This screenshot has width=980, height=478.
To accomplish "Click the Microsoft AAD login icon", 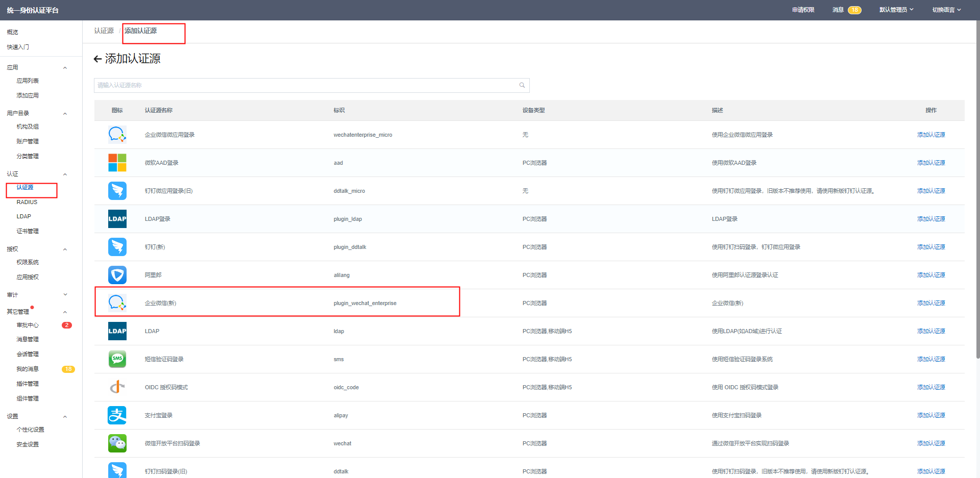I will [117, 163].
